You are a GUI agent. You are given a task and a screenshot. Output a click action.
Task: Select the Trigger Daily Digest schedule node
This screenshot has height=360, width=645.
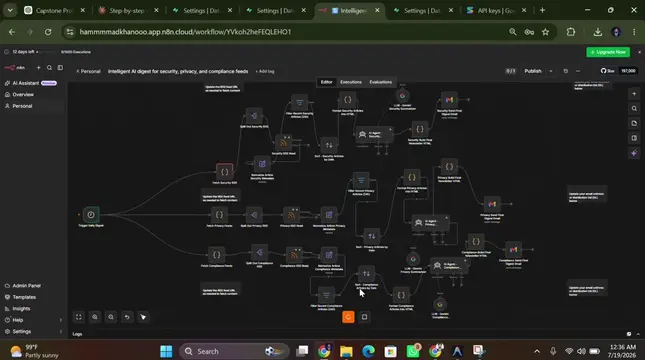click(91, 214)
